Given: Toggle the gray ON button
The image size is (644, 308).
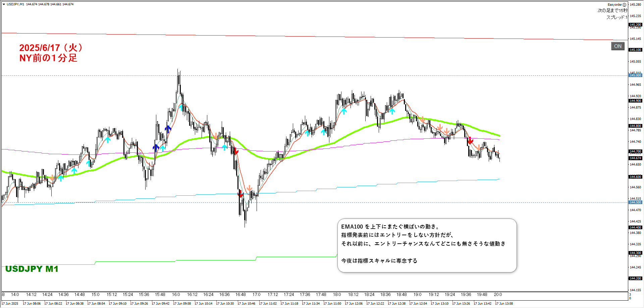Looking at the screenshot, I should click(x=618, y=46).
